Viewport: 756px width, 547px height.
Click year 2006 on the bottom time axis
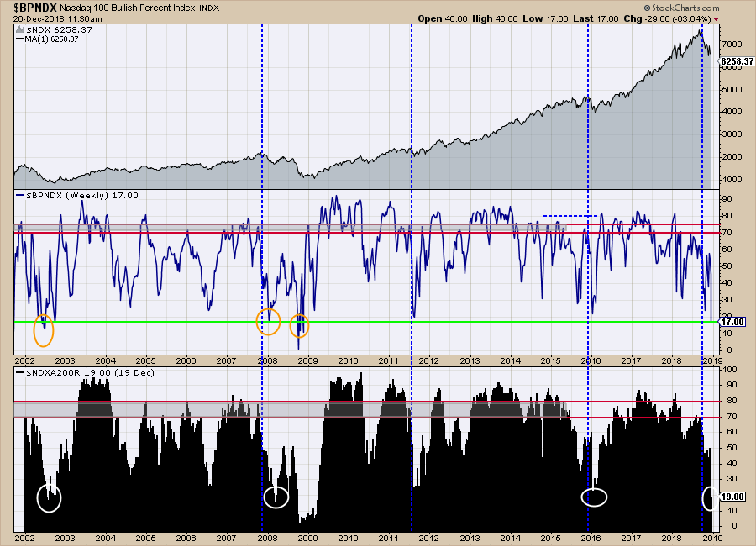tap(186, 538)
